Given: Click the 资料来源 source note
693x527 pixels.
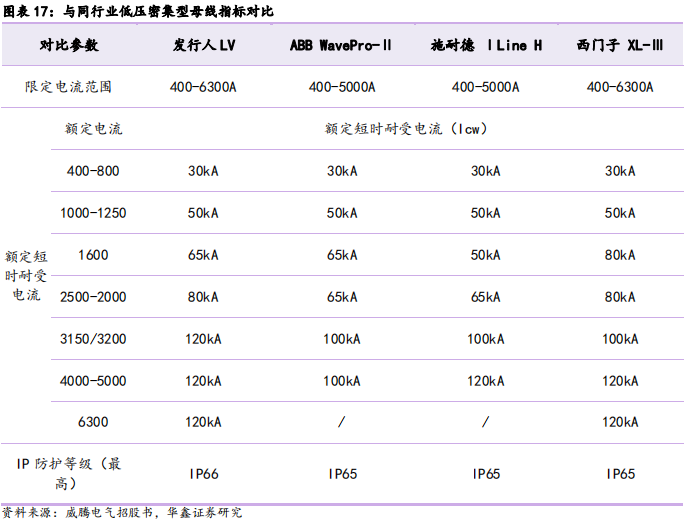Looking at the screenshot, I should coord(122,513).
